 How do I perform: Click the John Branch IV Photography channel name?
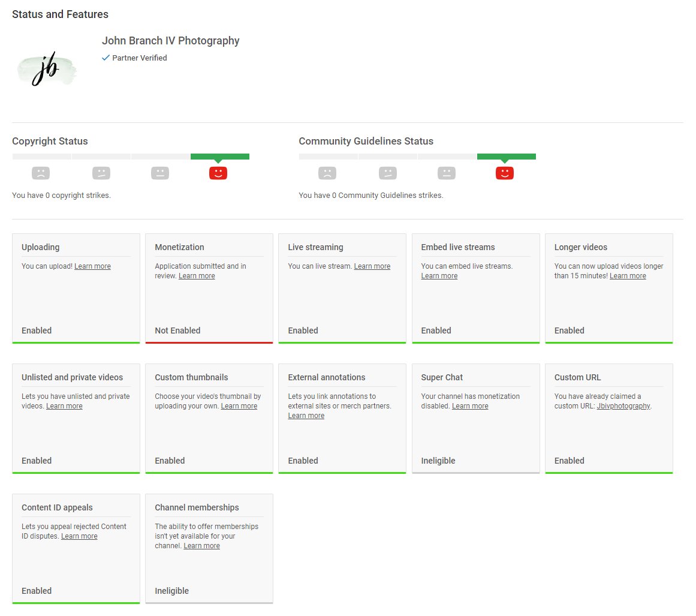[x=170, y=40]
